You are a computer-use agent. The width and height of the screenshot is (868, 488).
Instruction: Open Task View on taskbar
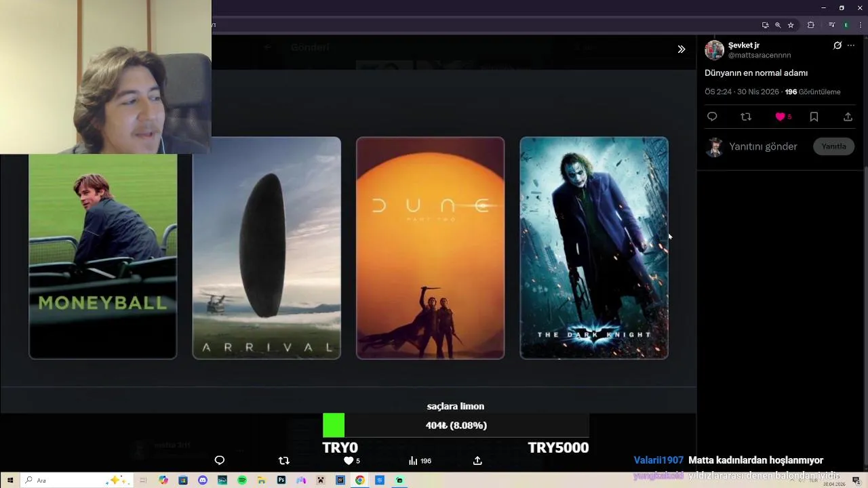[x=144, y=480]
